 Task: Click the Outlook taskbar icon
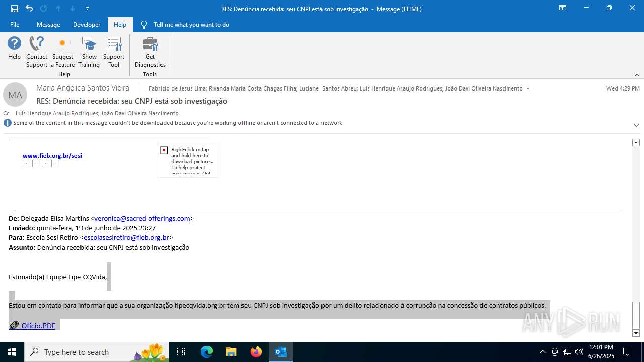pos(281,352)
